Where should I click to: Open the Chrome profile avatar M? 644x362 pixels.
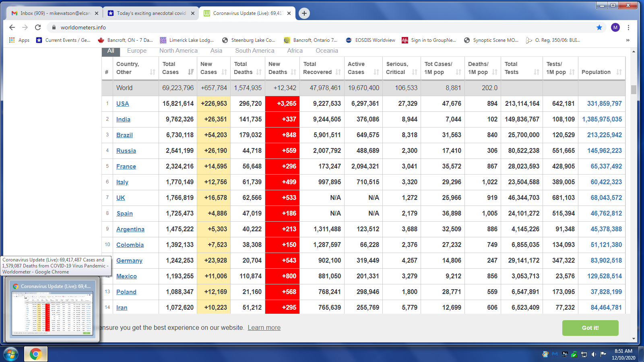click(x=615, y=27)
